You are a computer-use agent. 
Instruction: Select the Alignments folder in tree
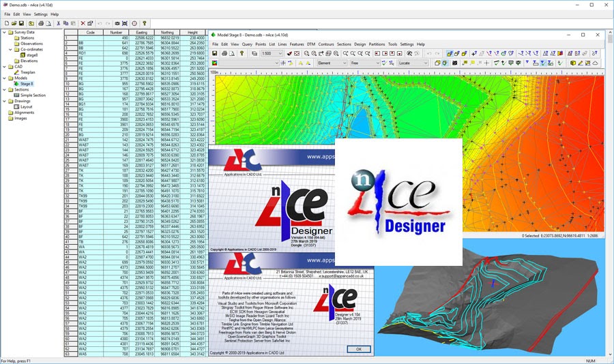pos(25,112)
